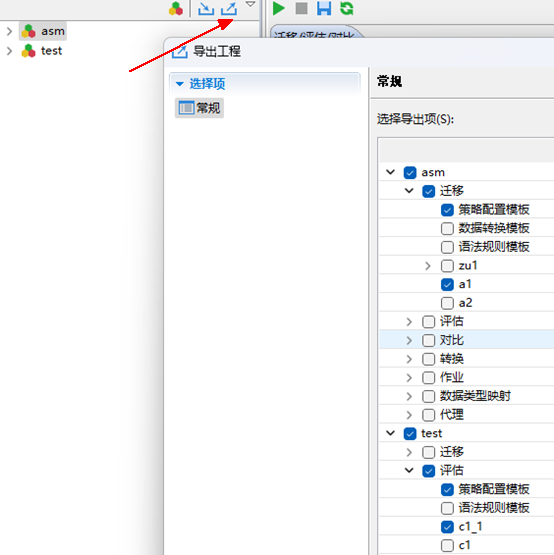Expand the asm project in the sidebar
The height and width of the screenshot is (555, 554).
pyautogui.click(x=10, y=32)
